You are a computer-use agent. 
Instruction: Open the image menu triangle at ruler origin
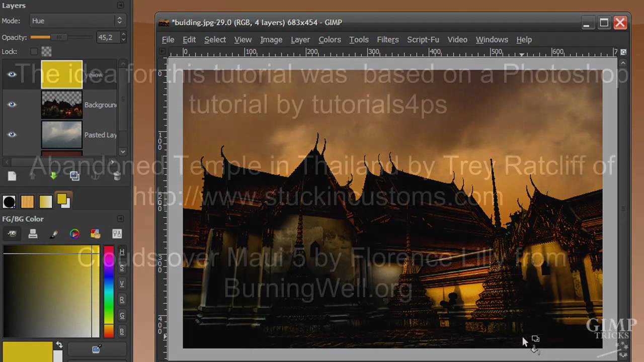163,51
